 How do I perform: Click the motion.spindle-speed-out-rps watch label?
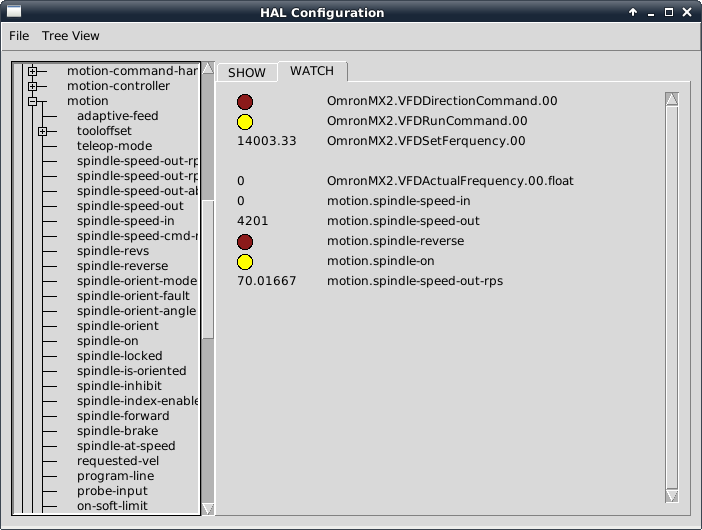point(415,281)
